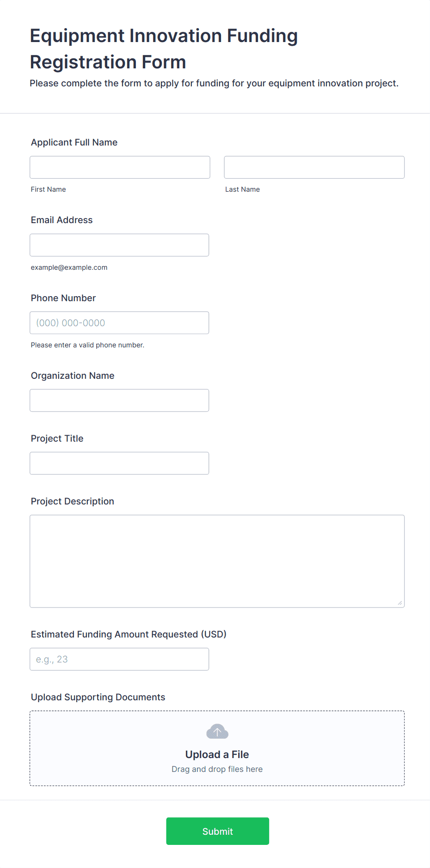Click the Email Address label

click(x=61, y=220)
